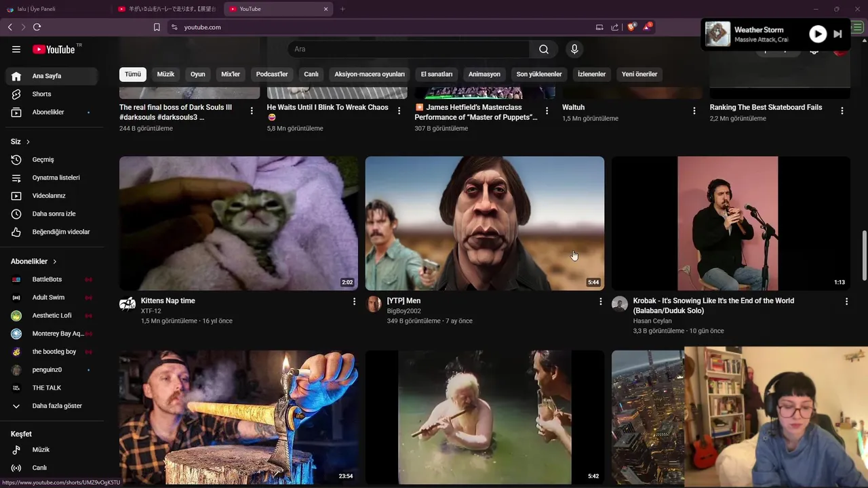Select the İzlenenler filter chip

(591, 74)
